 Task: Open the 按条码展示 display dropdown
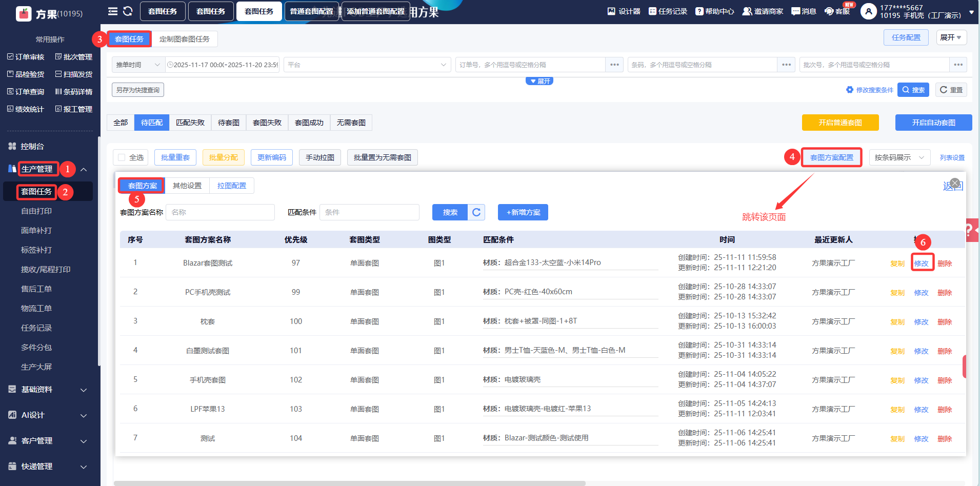tap(898, 157)
